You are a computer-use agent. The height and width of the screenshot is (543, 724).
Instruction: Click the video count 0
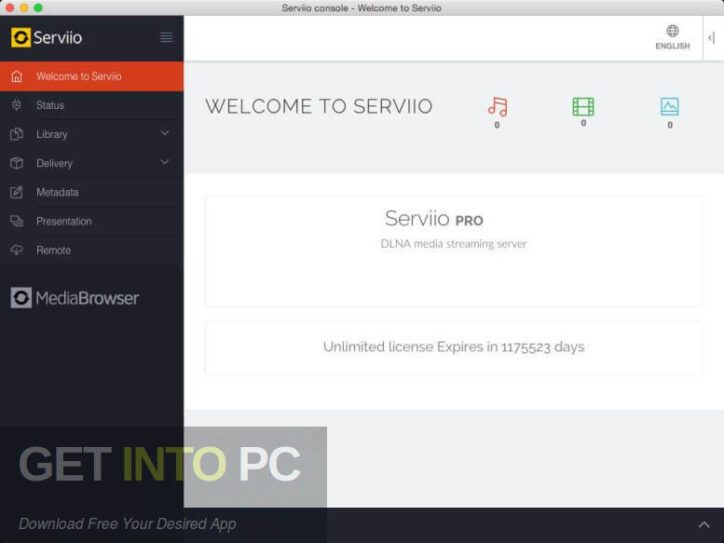(584, 123)
